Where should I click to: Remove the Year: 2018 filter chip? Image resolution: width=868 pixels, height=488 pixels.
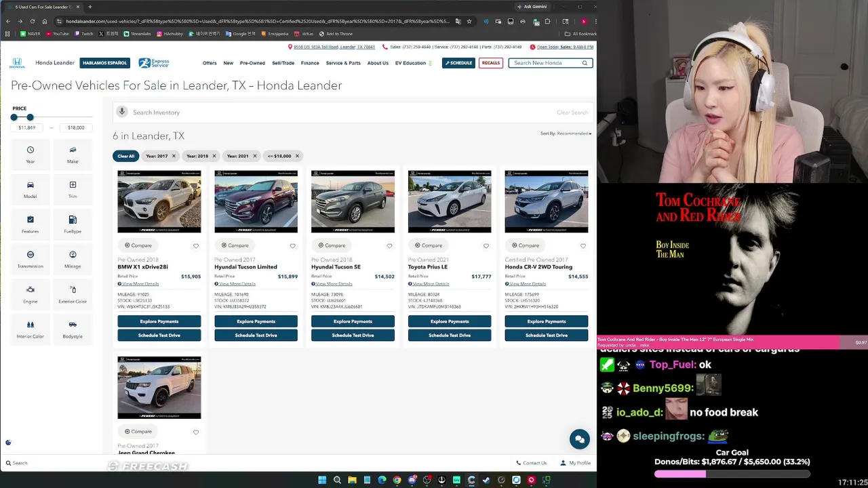click(214, 156)
